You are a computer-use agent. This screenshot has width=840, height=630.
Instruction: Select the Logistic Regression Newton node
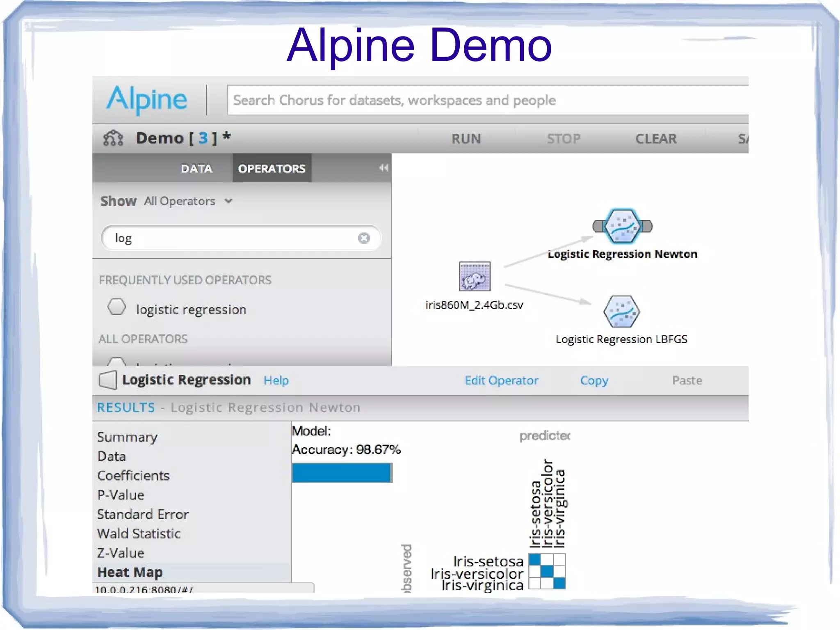(x=622, y=226)
